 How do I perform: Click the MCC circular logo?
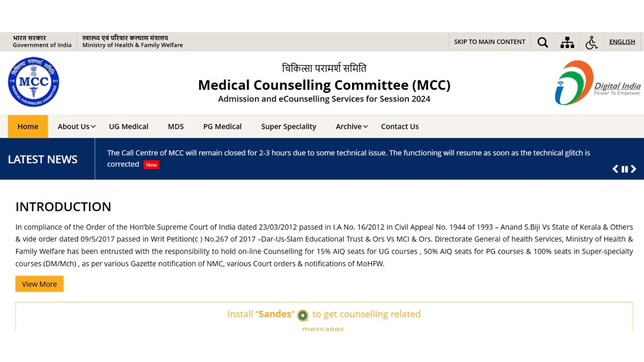33,82
